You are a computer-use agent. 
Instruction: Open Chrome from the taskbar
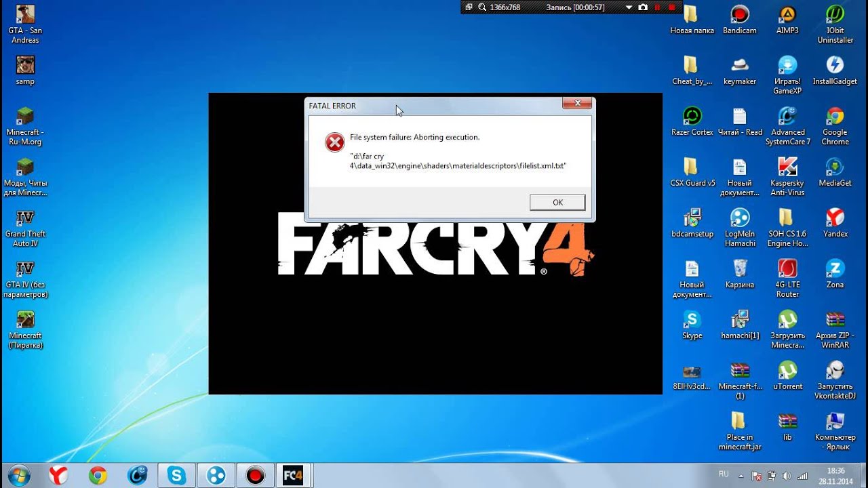[98, 476]
